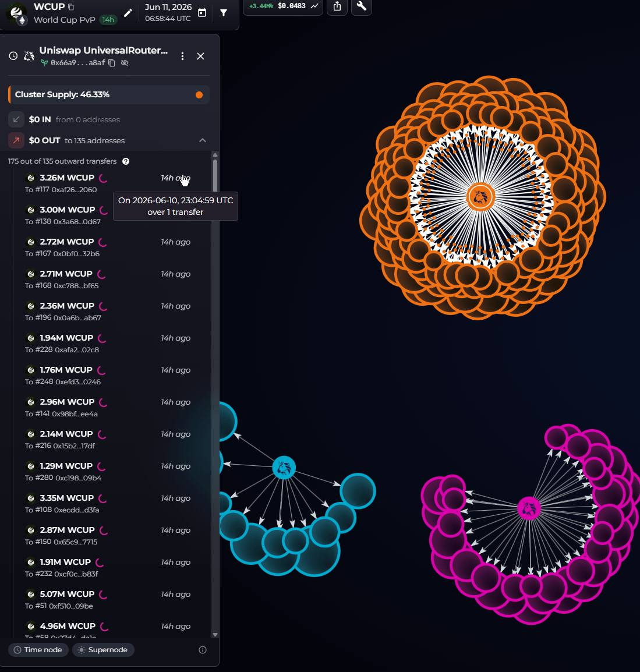Toggle the Time node option

(38, 650)
